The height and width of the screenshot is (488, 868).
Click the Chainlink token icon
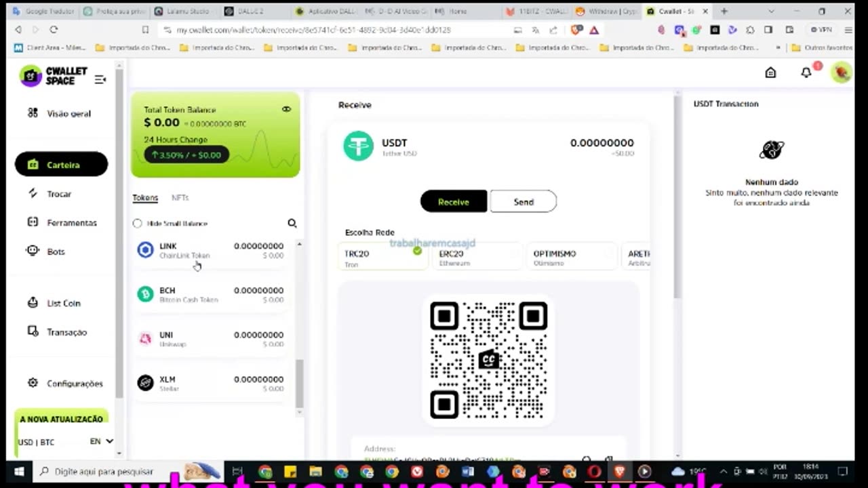[x=145, y=249]
